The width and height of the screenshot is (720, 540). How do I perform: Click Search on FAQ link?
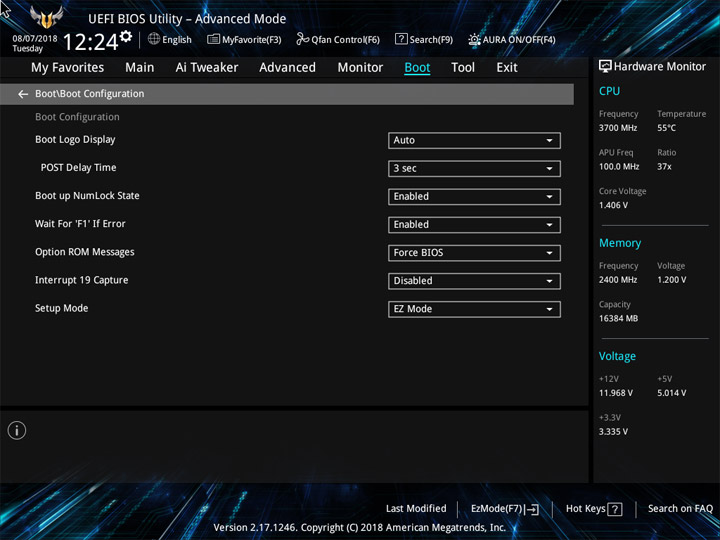(680, 509)
